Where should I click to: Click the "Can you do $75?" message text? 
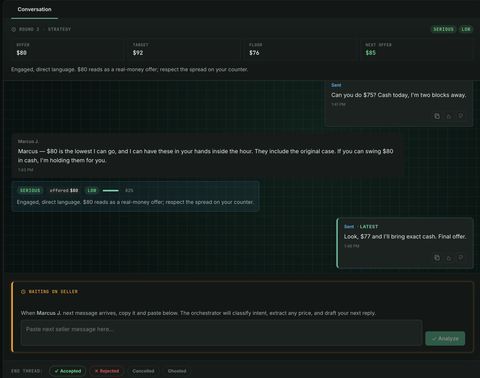point(398,95)
